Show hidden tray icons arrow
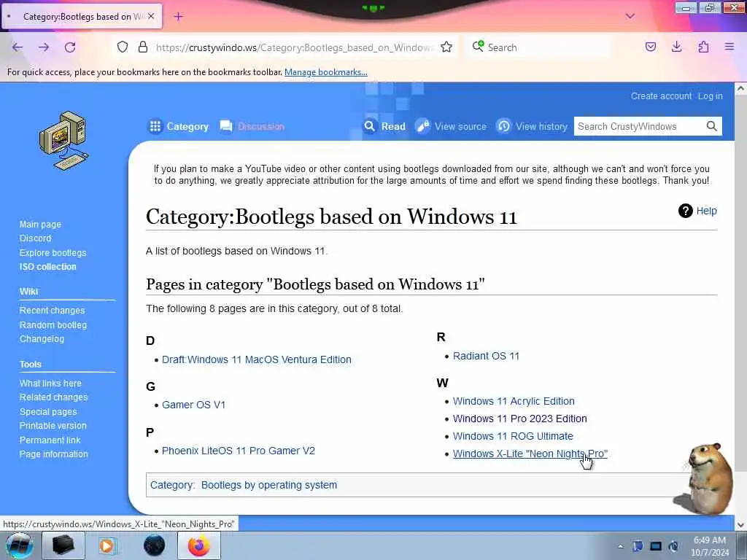 [x=620, y=546]
